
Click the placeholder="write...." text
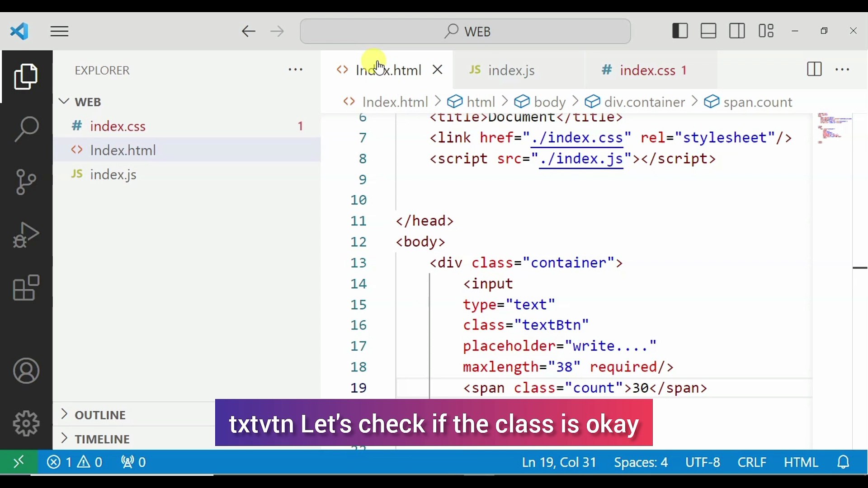[x=560, y=346]
